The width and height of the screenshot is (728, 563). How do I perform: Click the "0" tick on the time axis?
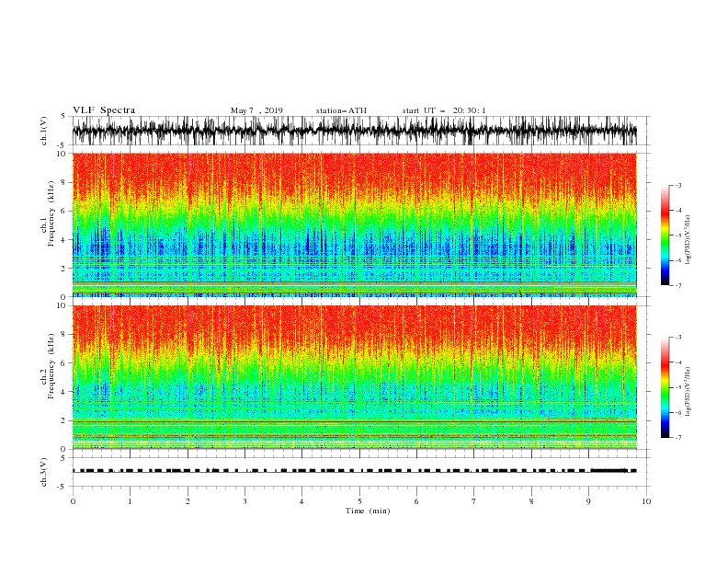(x=73, y=501)
